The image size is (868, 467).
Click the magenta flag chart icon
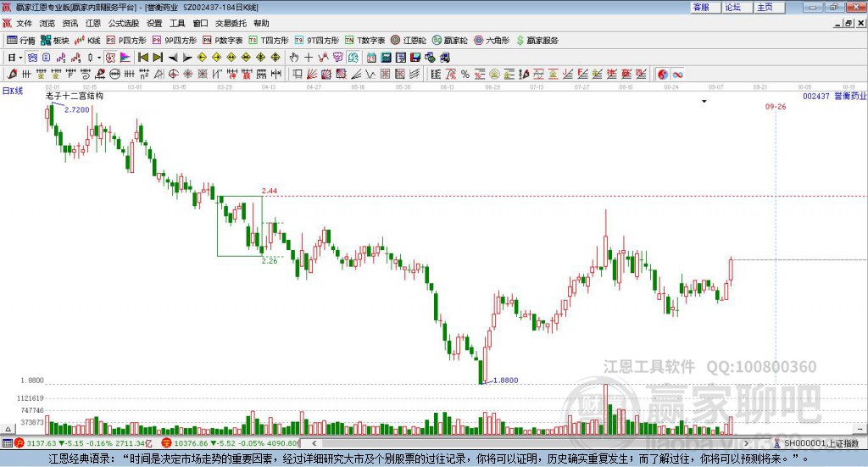[125, 58]
